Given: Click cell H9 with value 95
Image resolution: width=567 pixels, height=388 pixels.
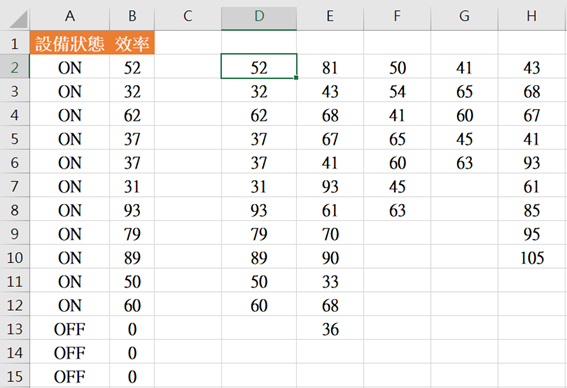Looking at the screenshot, I should click(532, 234).
